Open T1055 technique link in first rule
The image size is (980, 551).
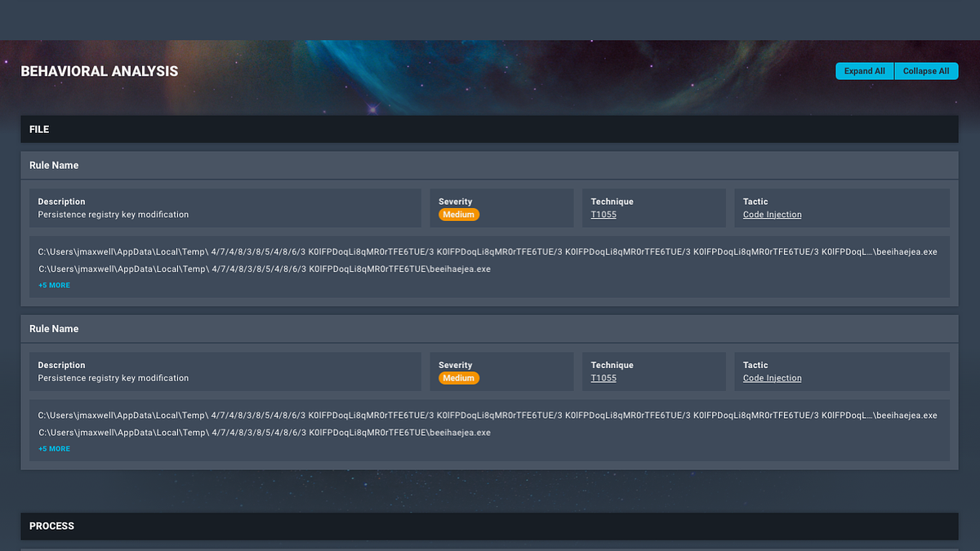pyautogui.click(x=604, y=215)
